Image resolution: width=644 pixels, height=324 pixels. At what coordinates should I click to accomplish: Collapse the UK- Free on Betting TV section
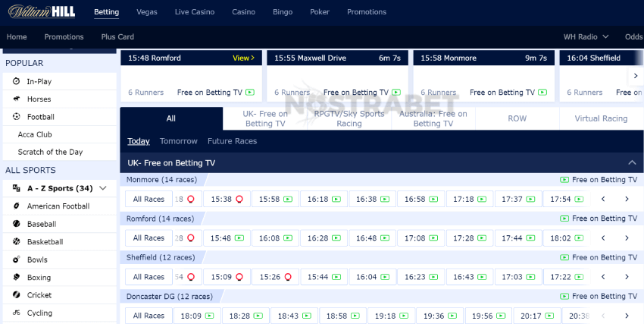click(x=632, y=163)
